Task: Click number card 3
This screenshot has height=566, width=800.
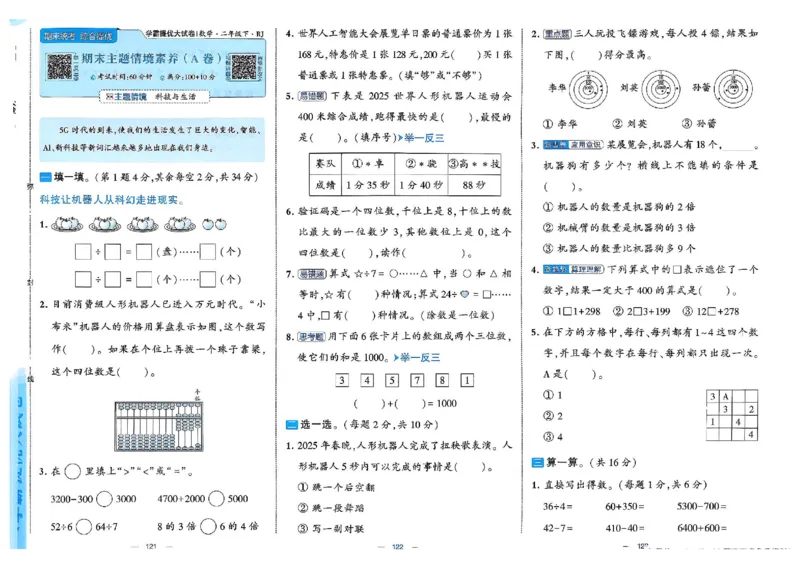Action: 342,380
